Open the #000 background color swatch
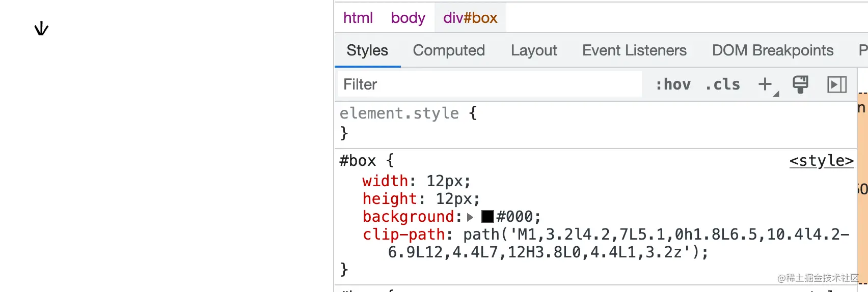868x292 pixels. [487, 217]
